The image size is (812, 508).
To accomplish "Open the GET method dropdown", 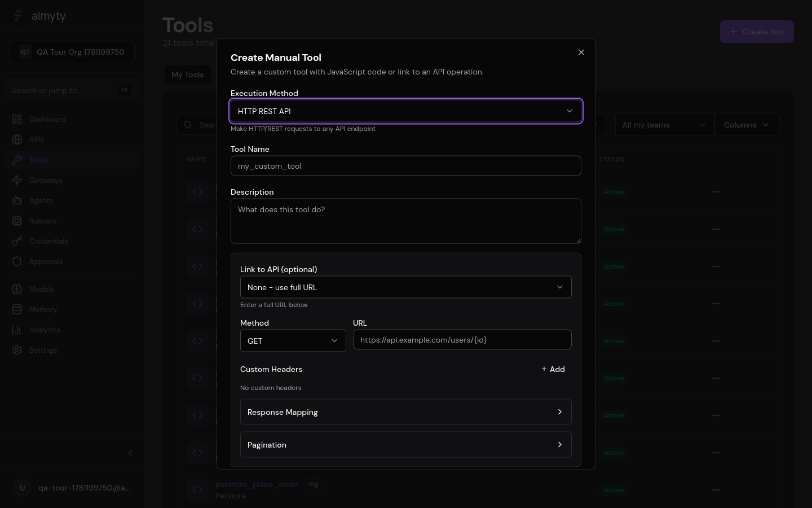I will [x=293, y=341].
